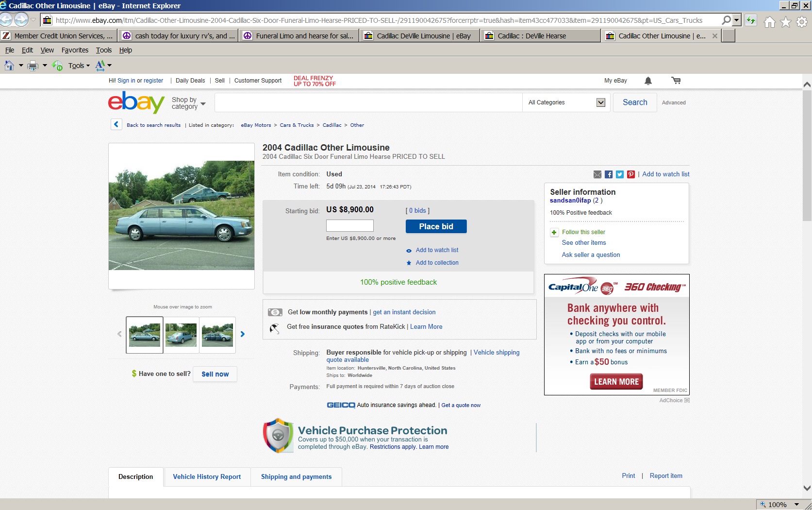Share listing on Twitter icon
The width and height of the screenshot is (812, 510).
[x=620, y=174]
